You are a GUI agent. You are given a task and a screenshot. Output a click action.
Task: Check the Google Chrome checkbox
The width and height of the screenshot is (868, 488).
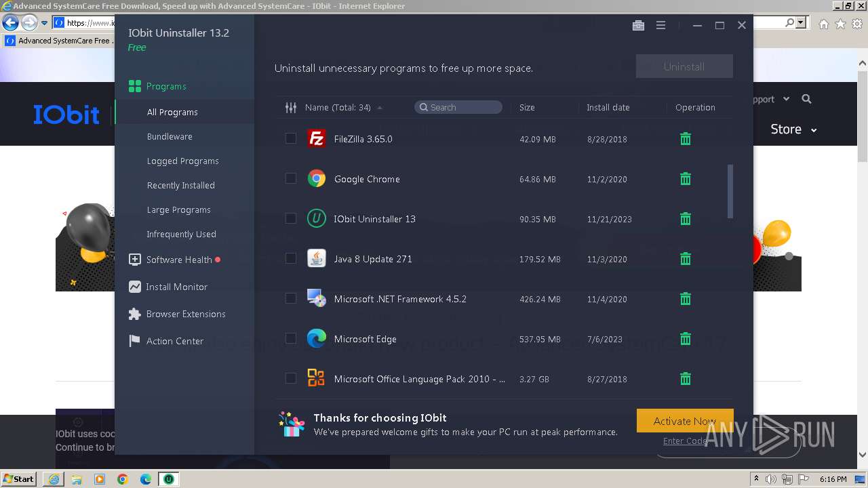point(291,179)
